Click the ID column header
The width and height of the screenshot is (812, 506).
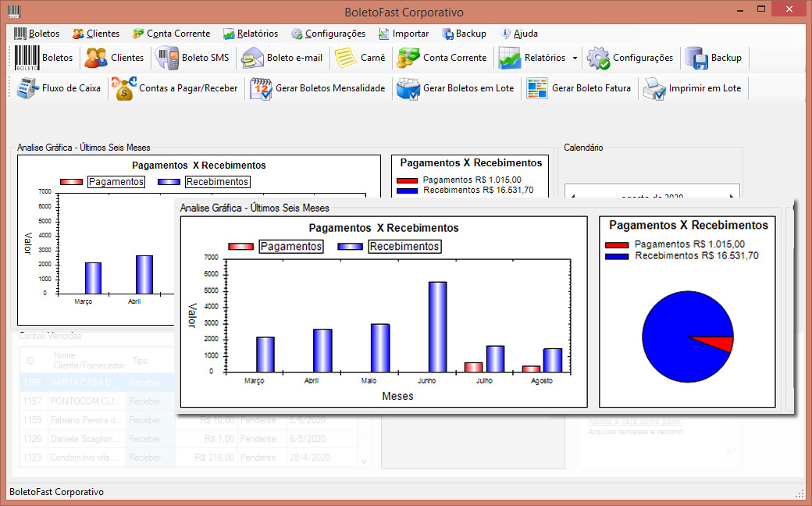[x=31, y=361]
